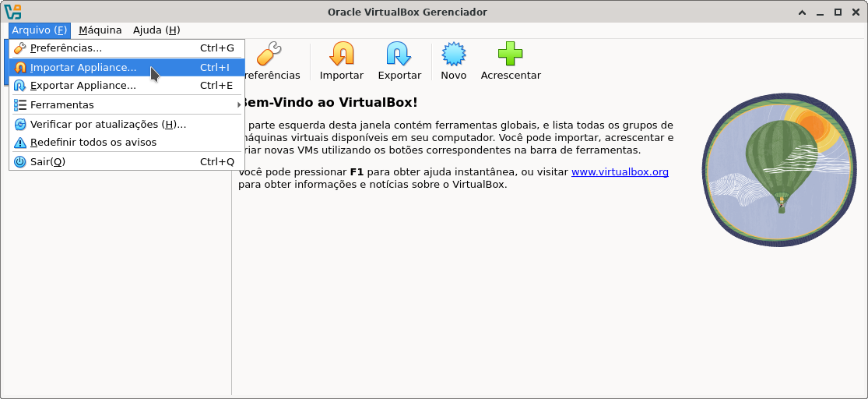Image resolution: width=868 pixels, height=399 pixels.
Task: Close the open Arquivo menu
Action: 40,30
